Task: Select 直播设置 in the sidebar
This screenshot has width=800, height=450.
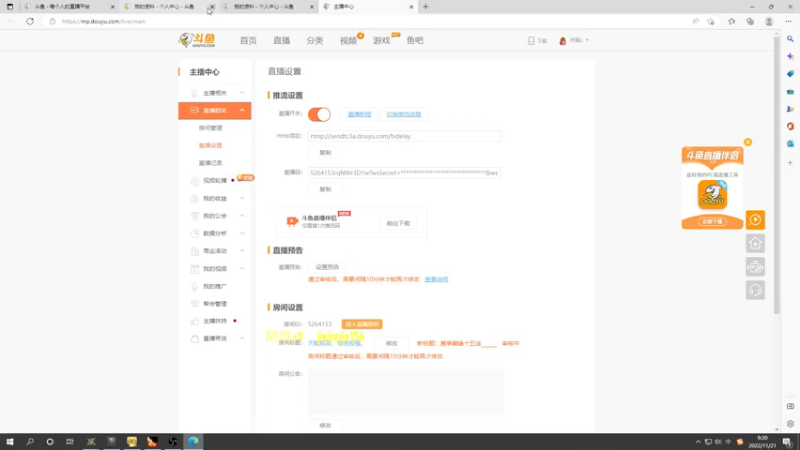Action: [210, 145]
